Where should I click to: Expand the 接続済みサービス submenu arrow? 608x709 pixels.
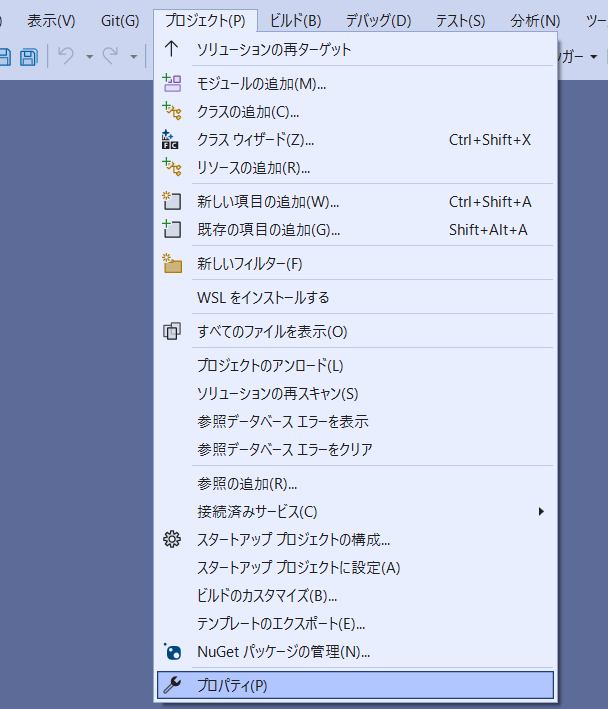(541, 512)
